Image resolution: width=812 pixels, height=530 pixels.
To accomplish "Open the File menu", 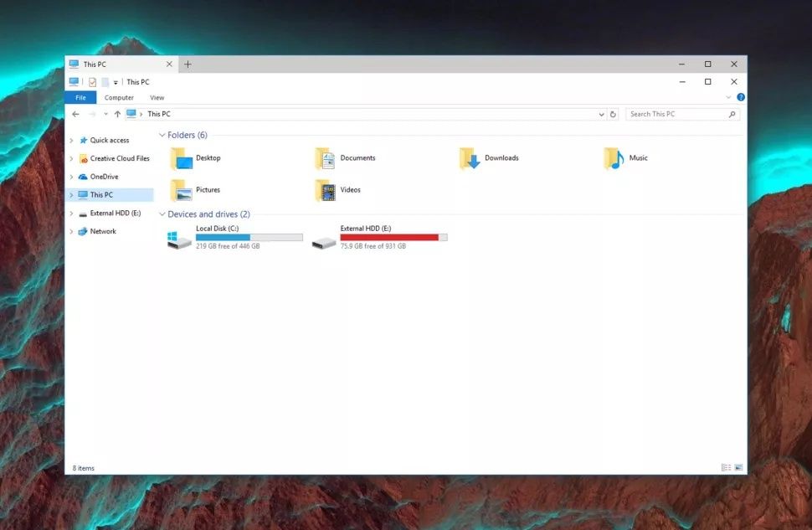I will click(80, 97).
